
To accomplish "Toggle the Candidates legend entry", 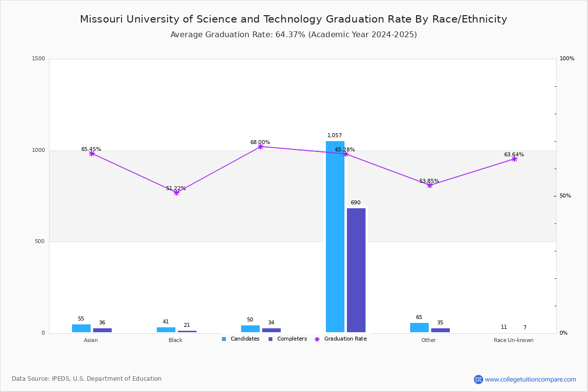I will (241, 339).
